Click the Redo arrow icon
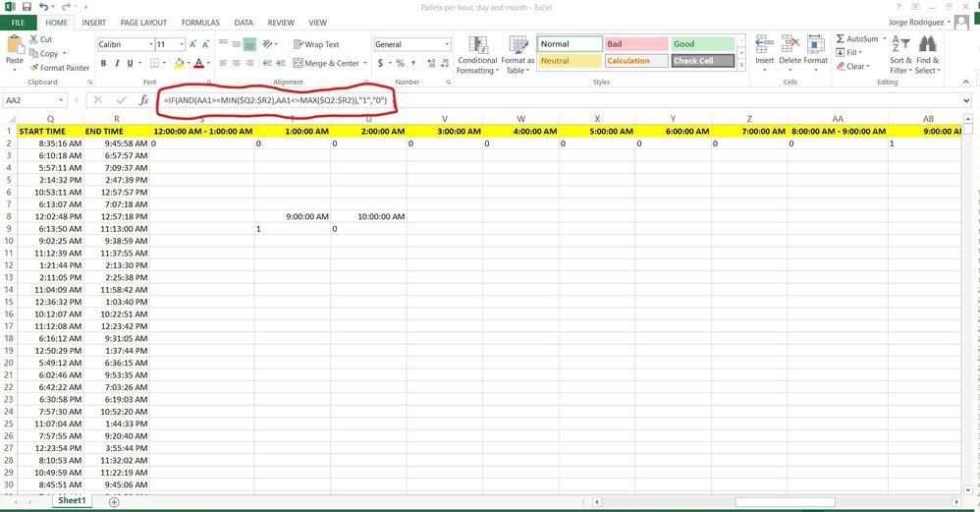This screenshot has height=512, width=980. [66, 7]
